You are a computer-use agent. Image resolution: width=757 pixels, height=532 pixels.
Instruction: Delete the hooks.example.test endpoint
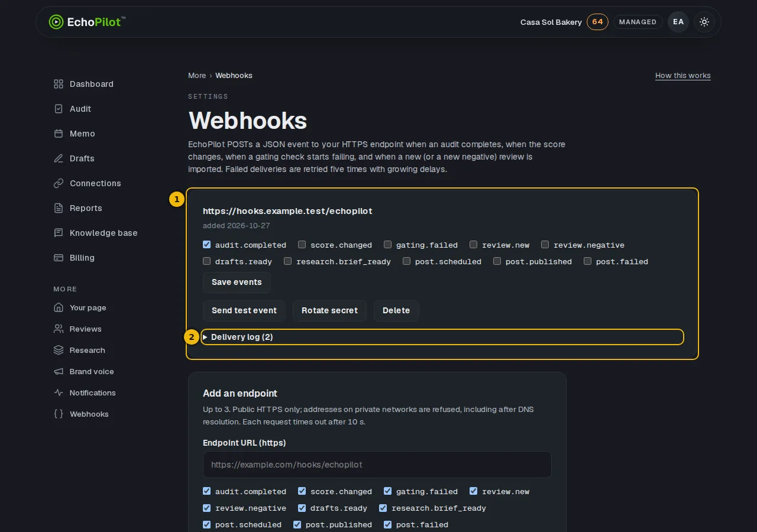click(396, 311)
